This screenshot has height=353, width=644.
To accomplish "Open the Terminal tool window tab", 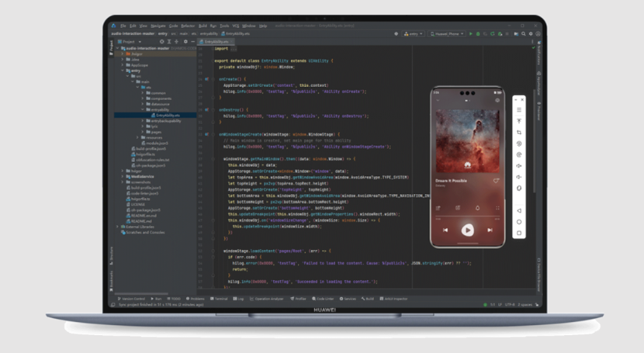I will pos(220,299).
